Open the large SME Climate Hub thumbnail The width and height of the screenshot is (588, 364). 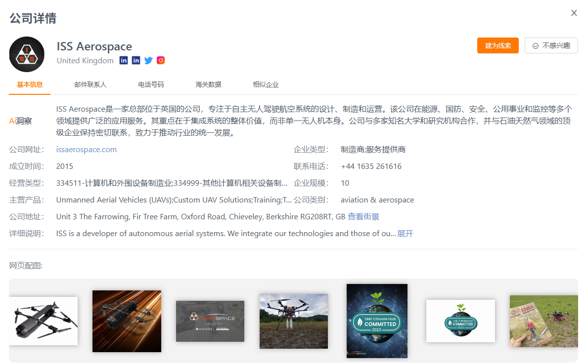(377, 321)
